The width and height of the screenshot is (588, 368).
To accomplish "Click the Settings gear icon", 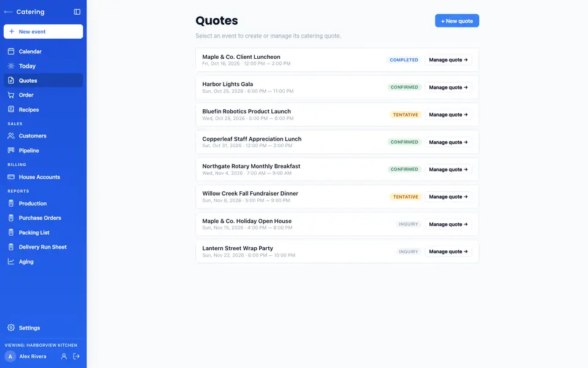I will tap(11, 328).
